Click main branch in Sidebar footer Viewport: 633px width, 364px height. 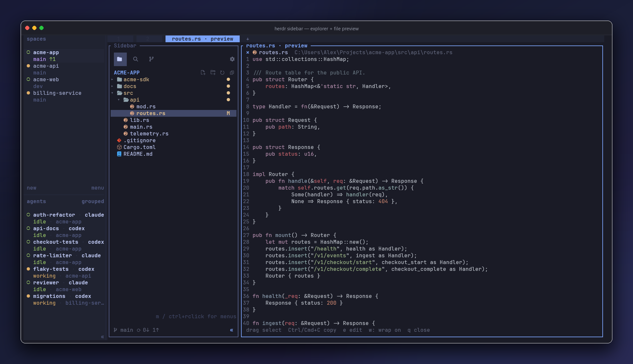pyautogui.click(x=123, y=330)
